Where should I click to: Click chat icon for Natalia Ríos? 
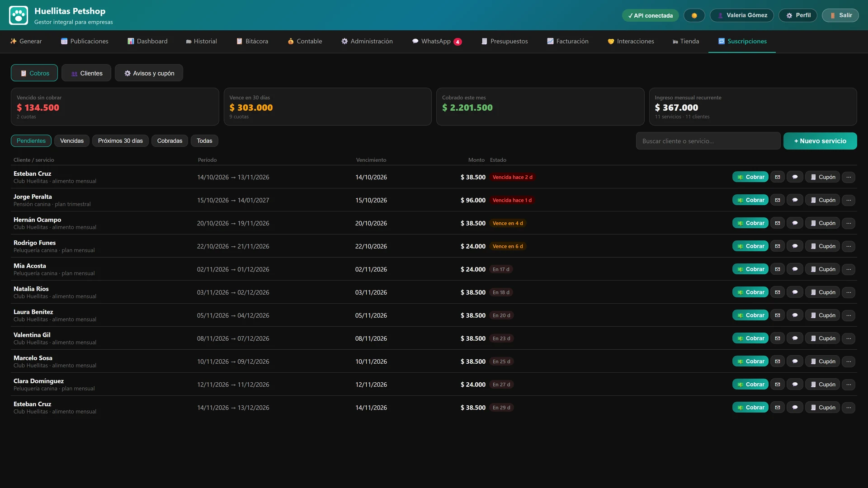[x=795, y=292]
